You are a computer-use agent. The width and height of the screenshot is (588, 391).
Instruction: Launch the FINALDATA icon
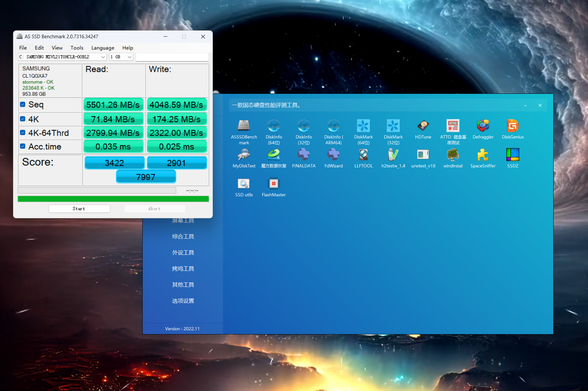304,155
